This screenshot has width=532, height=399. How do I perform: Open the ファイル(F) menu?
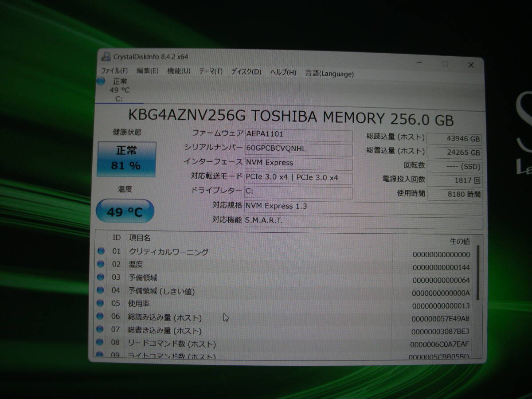(x=114, y=71)
